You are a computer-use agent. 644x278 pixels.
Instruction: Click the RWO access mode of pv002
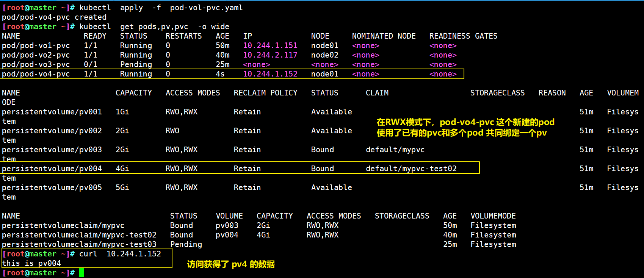coord(172,131)
